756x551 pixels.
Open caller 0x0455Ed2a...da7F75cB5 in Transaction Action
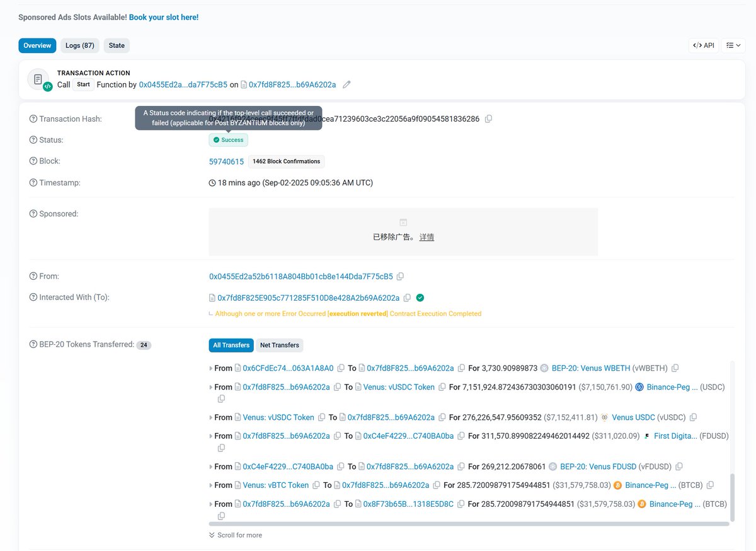[183, 84]
